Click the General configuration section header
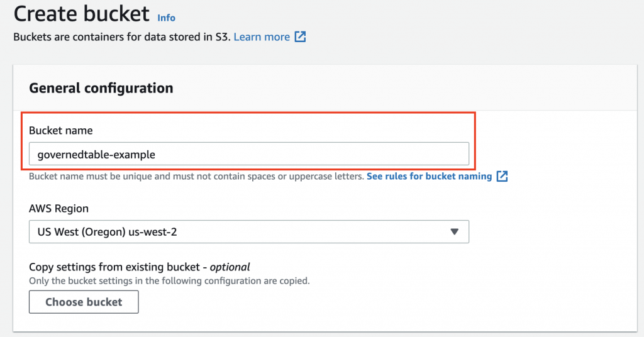 point(101,88)
